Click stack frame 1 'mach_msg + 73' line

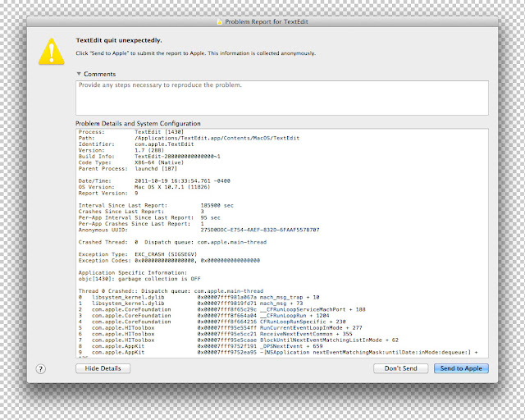click(190, 304)
